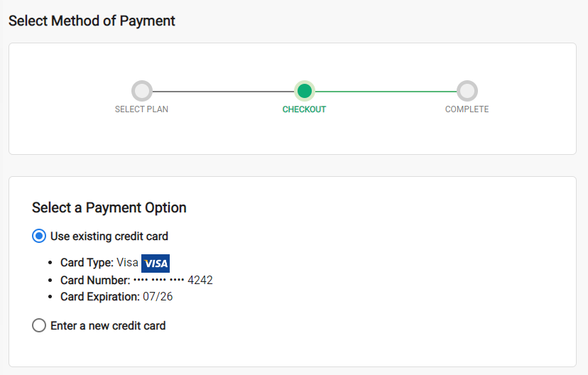Click the "Select Method of Payment" heading

(92, 21)
